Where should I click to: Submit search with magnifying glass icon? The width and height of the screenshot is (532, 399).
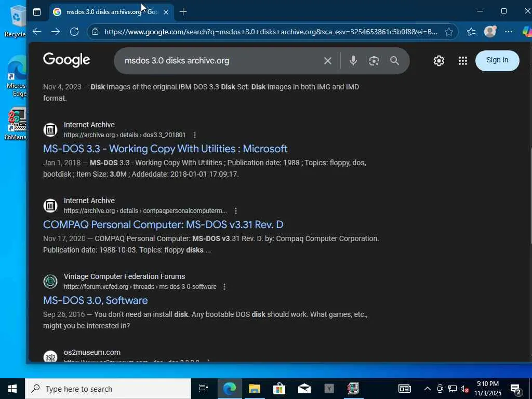[x=395, y=61]
